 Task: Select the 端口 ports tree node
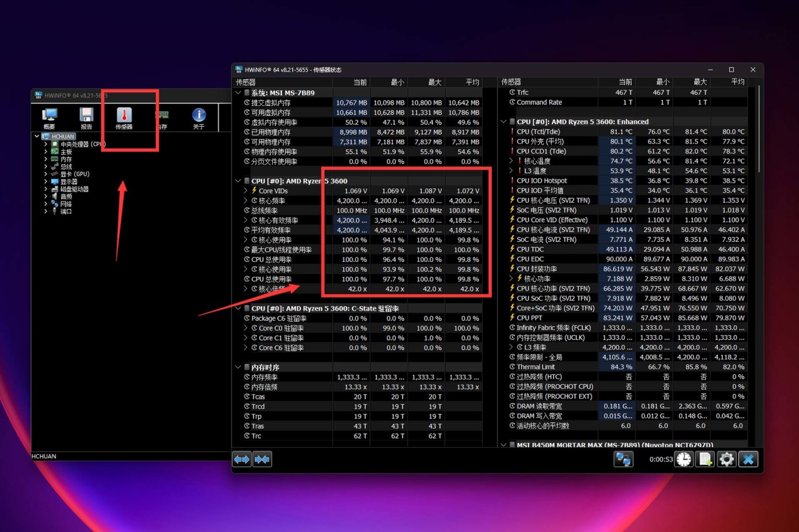[66, 211]
